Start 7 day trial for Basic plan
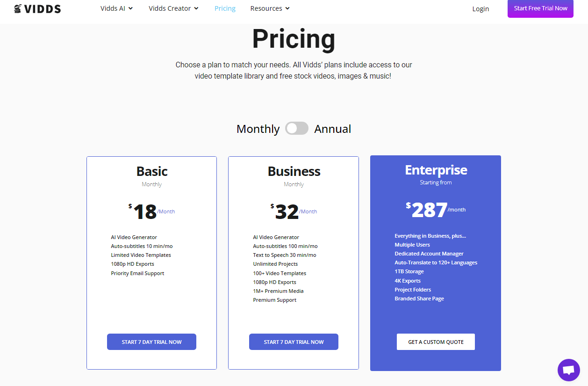Viewport: 588px width, 386px height. [151, 342]
